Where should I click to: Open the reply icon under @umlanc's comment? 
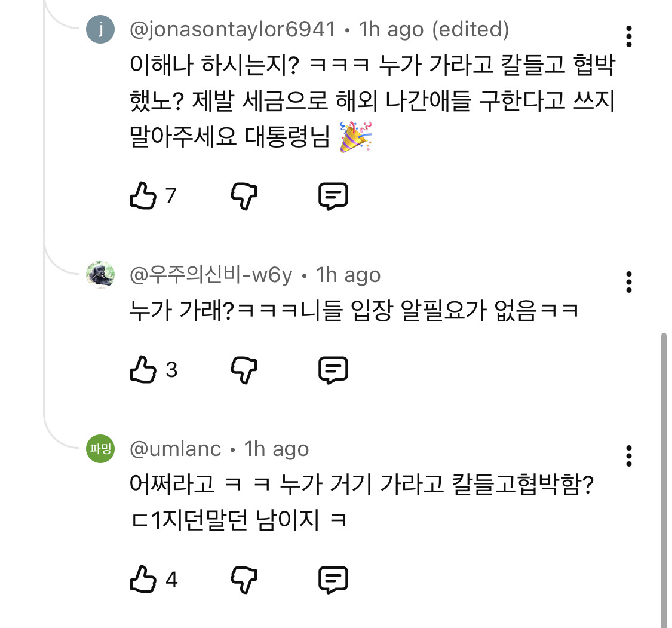(x=333, y=578)
